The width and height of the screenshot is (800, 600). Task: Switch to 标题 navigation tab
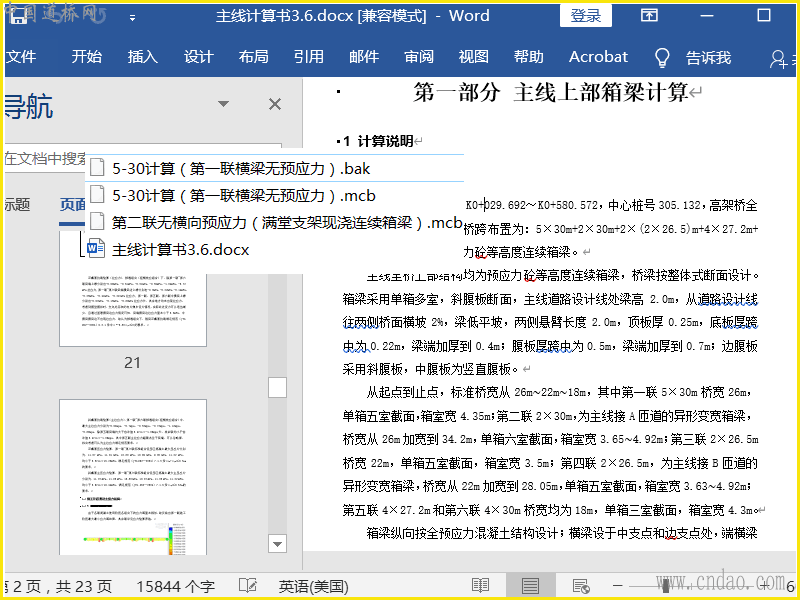pyautogui.click(x=15, y=204)
